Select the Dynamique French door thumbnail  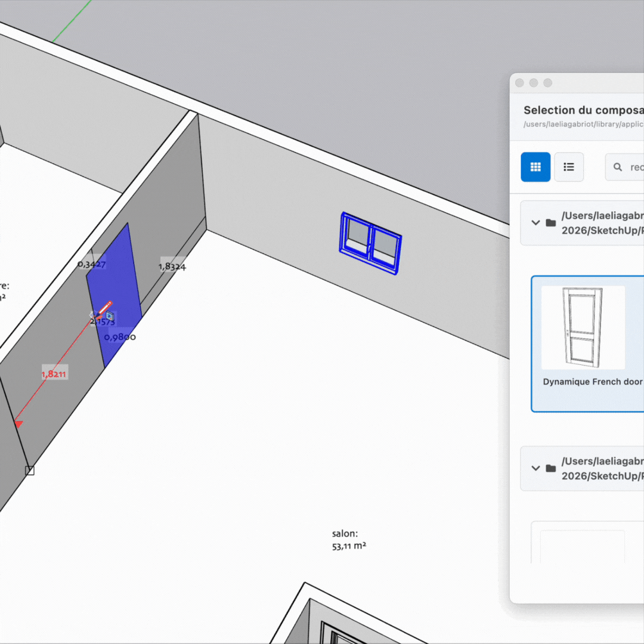click(583, 327)
